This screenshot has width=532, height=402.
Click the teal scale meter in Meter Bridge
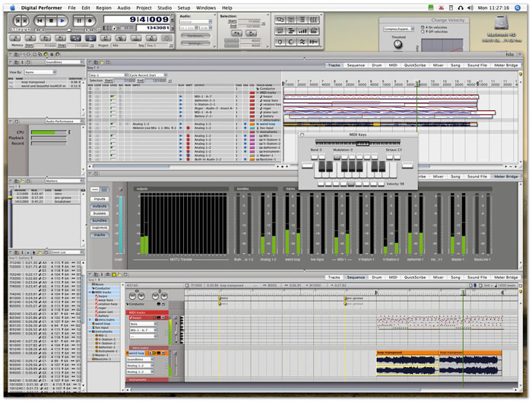pyautogui.click(x=120, y=225)
